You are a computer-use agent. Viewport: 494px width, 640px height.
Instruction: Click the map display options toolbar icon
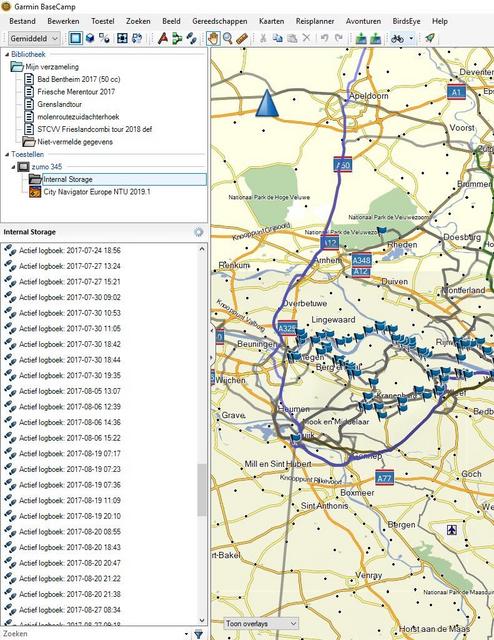pyautogui.click(x=104, y=38)
